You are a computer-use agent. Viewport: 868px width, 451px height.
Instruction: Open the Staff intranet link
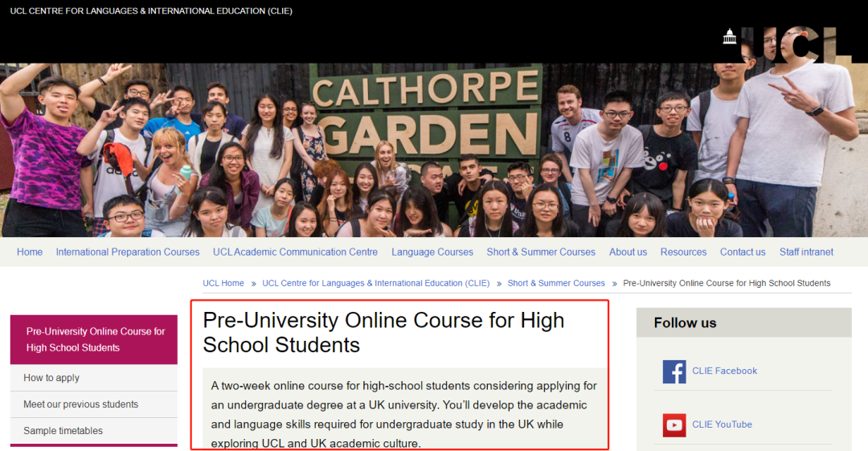[806, 252]
